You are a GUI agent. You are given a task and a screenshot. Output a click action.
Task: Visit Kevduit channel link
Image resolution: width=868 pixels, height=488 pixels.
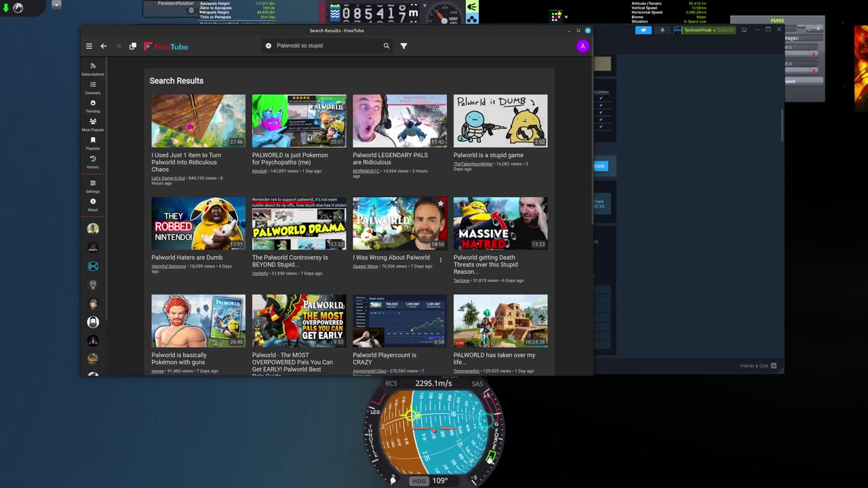pyautogui.click(x=259, y=171)
